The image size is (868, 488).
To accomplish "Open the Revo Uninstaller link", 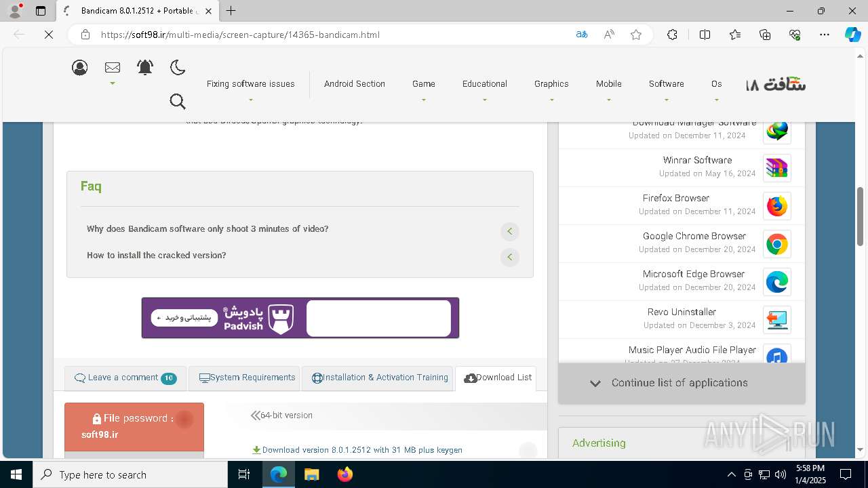I will 682,312.
